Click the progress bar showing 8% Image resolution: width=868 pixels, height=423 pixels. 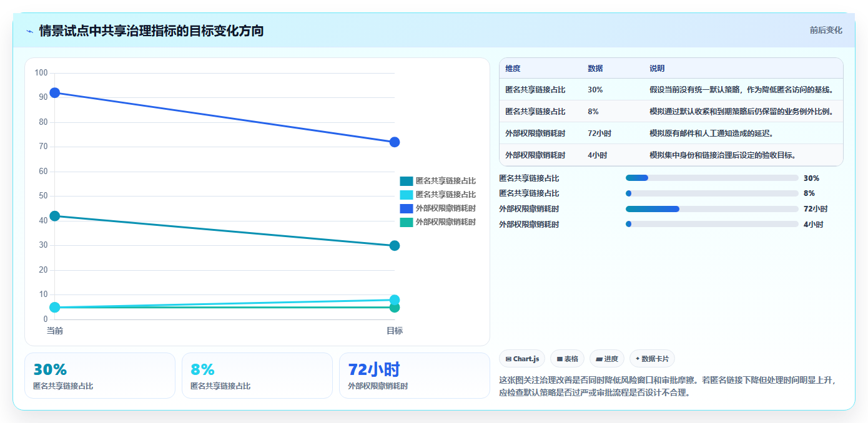(x=712, y=193)
